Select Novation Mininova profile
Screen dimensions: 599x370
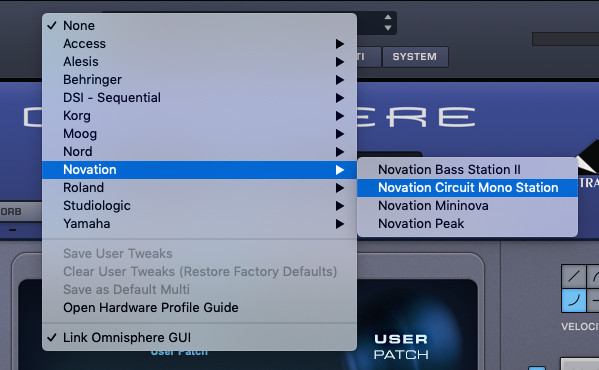[x=467, y=205]
